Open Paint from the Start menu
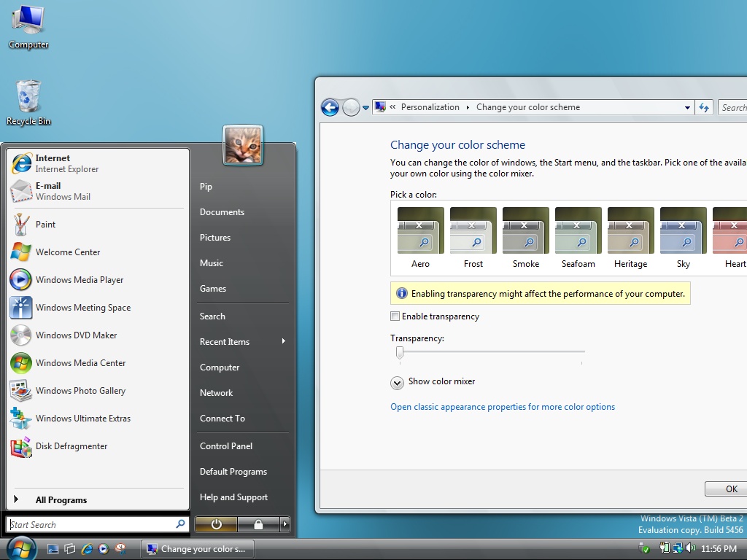 point(98,225)
